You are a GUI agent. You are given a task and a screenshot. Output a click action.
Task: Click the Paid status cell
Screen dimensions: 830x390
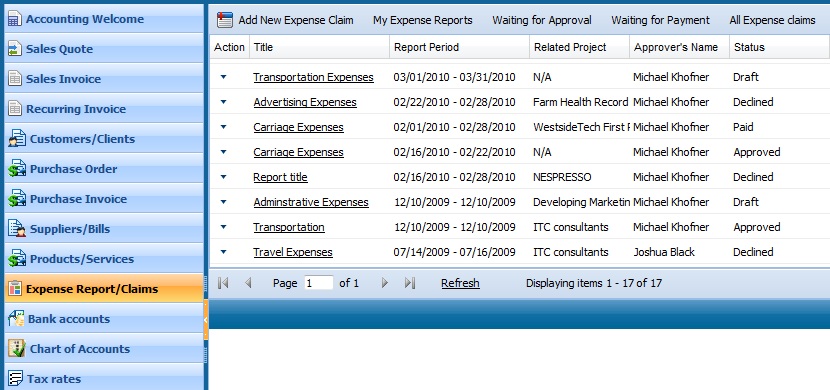[x=743, y=127]
